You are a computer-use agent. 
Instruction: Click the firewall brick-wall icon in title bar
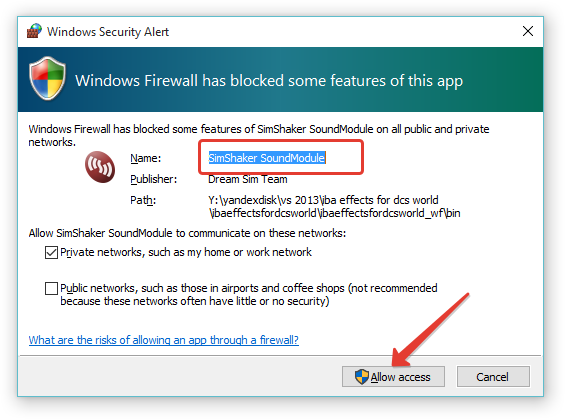pos(34,31)
